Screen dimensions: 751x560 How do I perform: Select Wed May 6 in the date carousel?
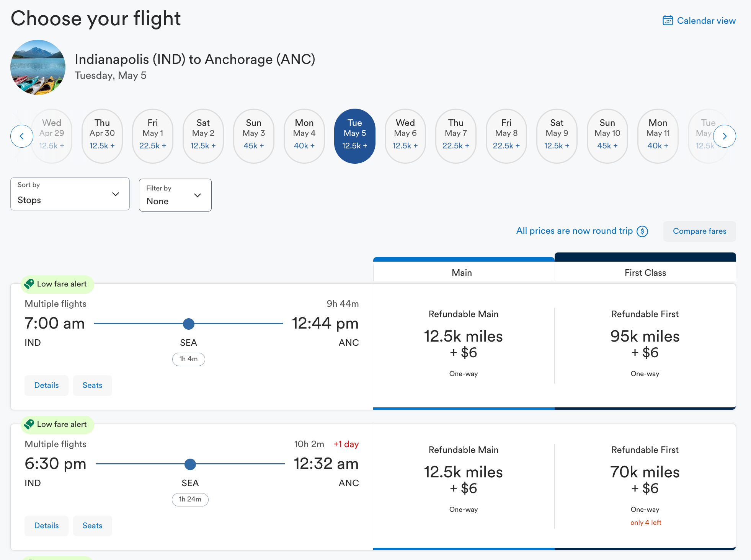(x=405, y=136)
